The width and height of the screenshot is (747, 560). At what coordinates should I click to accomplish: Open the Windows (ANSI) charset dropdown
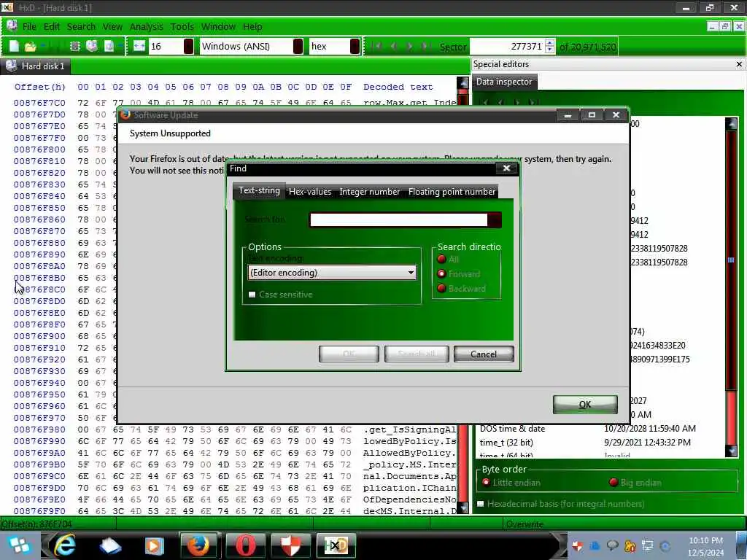tap(298, 46)
